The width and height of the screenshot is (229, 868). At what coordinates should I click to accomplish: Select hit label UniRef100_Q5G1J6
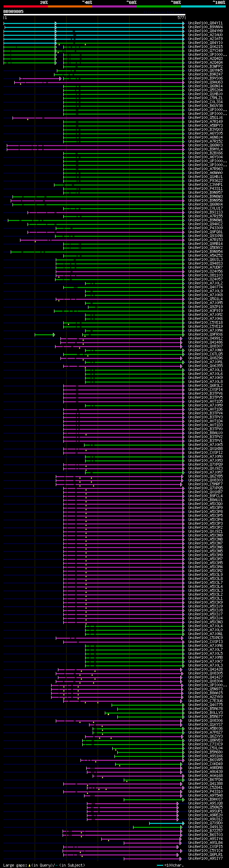point(205,118)
